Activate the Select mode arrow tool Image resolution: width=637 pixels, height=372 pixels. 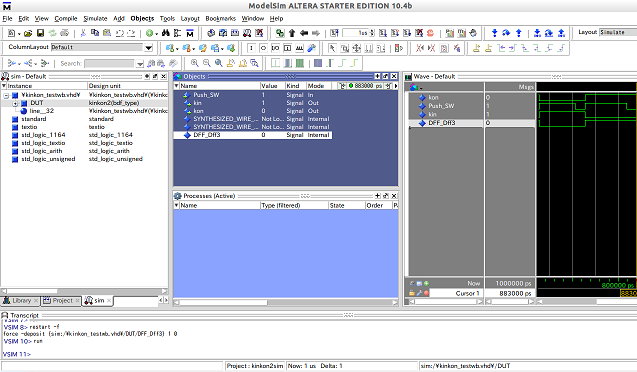coord(332,48)
